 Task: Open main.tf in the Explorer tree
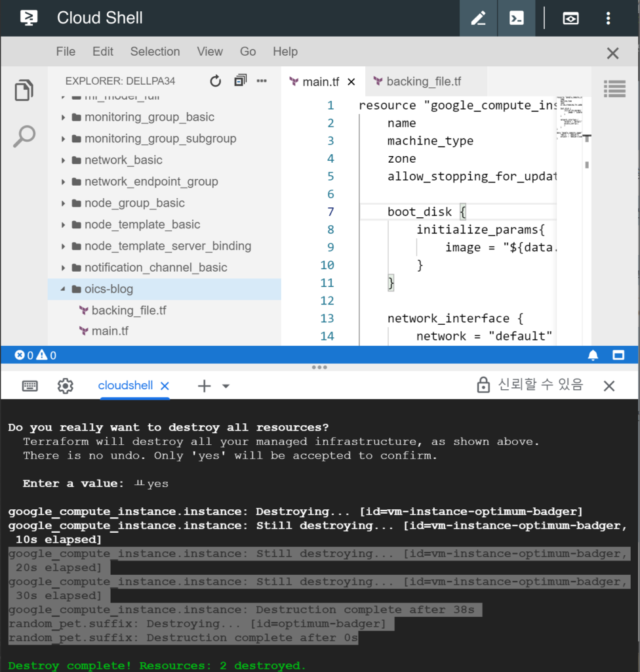(x=110, y=331)
